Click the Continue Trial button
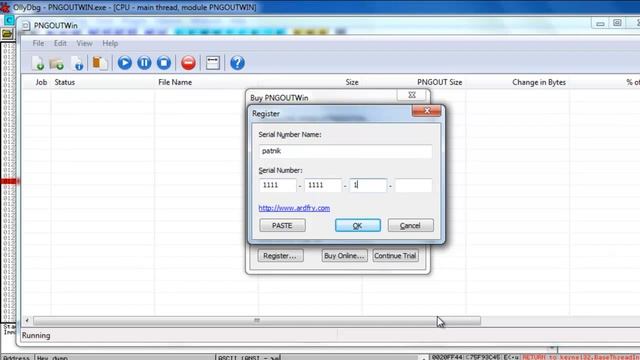The width and height of the screenshot is (640, 360). coord(395,256)
